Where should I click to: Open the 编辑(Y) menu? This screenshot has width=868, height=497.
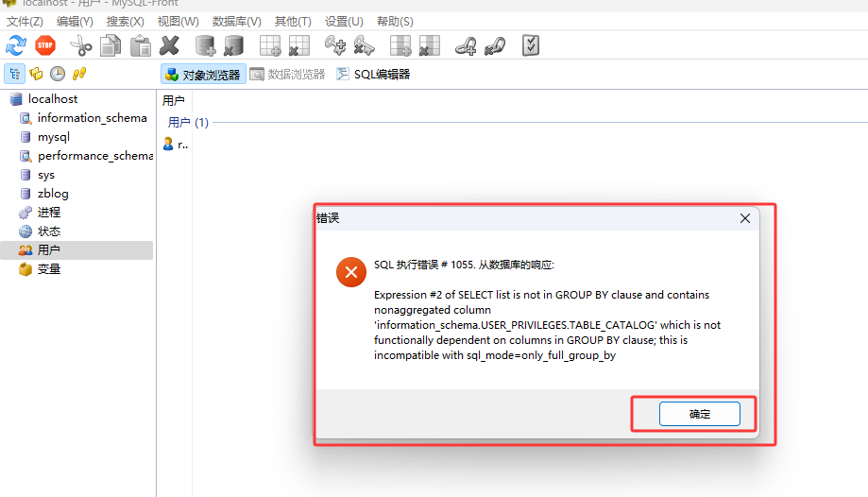coord(75,22)
